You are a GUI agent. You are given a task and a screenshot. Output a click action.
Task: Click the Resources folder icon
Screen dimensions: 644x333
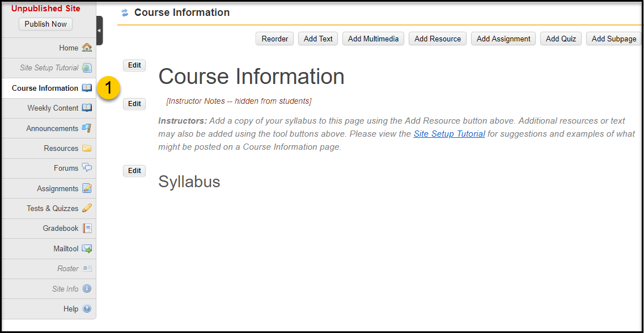click(87, 148)
